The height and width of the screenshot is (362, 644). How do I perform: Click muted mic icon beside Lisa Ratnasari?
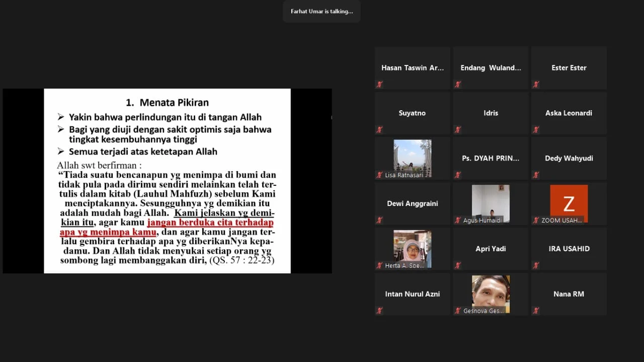pos(379,175)
